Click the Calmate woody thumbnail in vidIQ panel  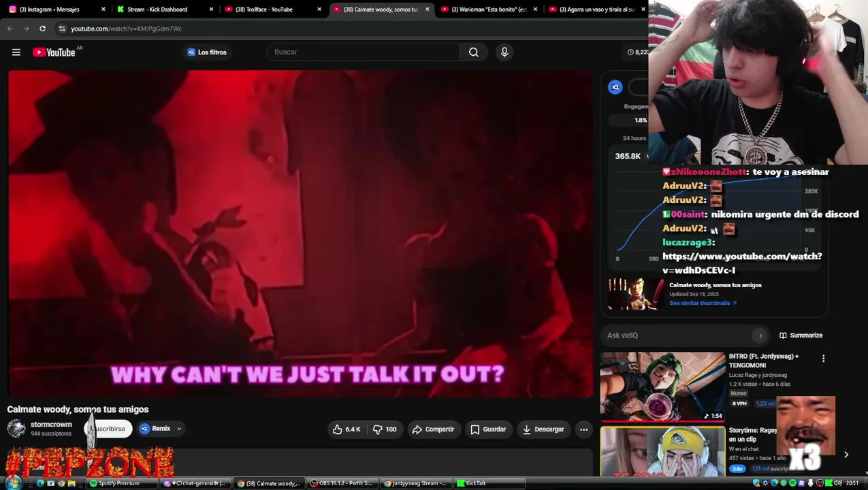636,293
